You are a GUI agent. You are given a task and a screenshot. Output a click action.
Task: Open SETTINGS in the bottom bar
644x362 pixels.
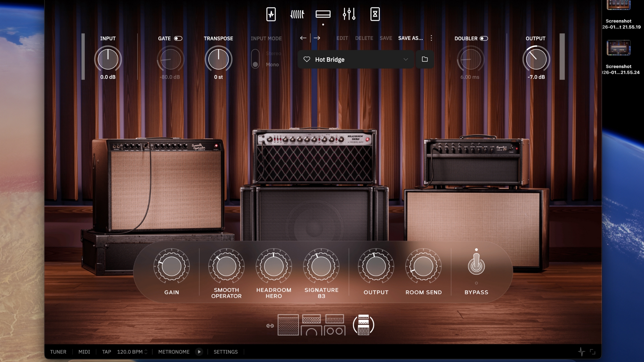(x=225, y=352)
